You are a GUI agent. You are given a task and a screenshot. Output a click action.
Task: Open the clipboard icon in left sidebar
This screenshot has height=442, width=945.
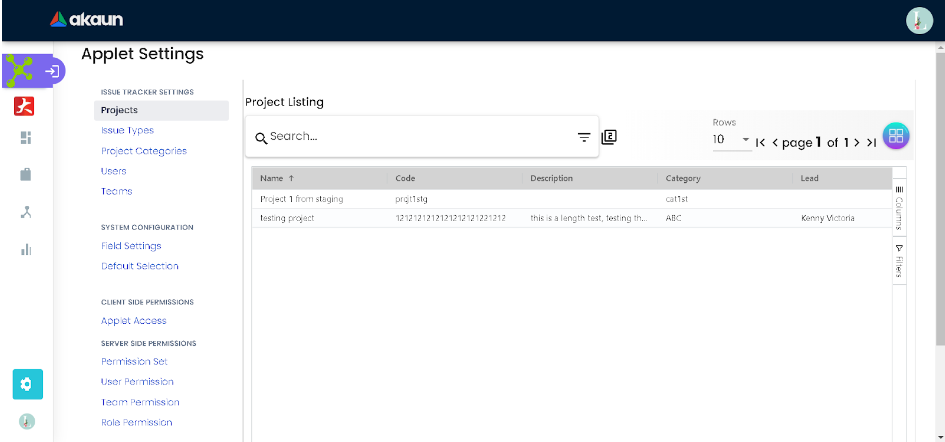tap(25, 175)
